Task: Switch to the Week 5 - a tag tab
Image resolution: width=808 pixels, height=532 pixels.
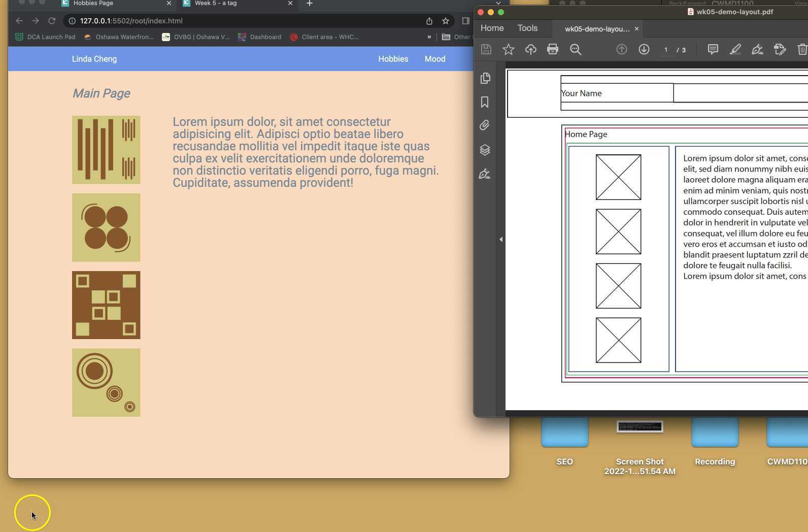Action: point(216,4)
